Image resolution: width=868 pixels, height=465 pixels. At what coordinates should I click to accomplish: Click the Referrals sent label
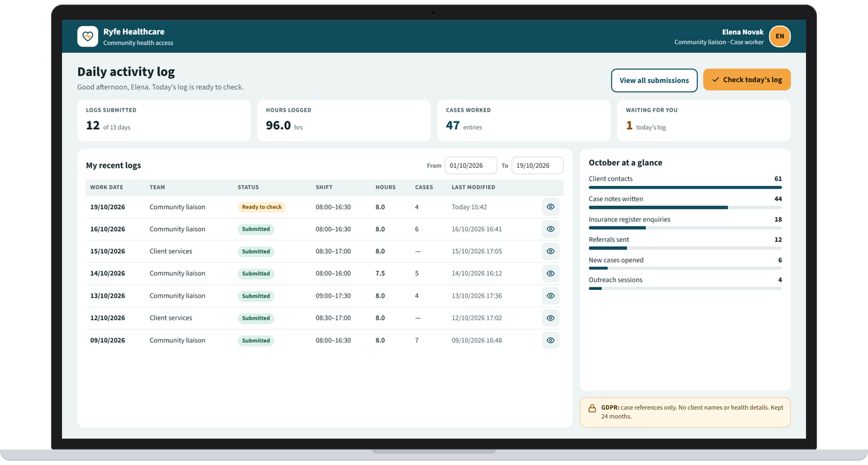pyautogui.click(x=609, y=240)
